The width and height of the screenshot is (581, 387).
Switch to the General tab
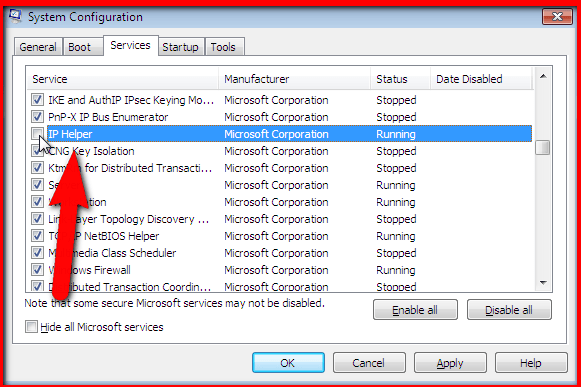[x=38, y=47]
